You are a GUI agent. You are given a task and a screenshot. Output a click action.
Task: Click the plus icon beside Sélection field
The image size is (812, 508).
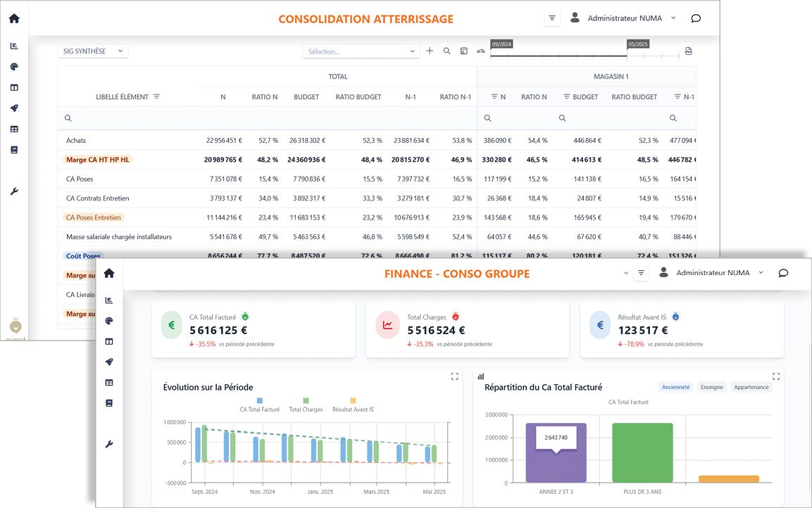tap(430, 51)
